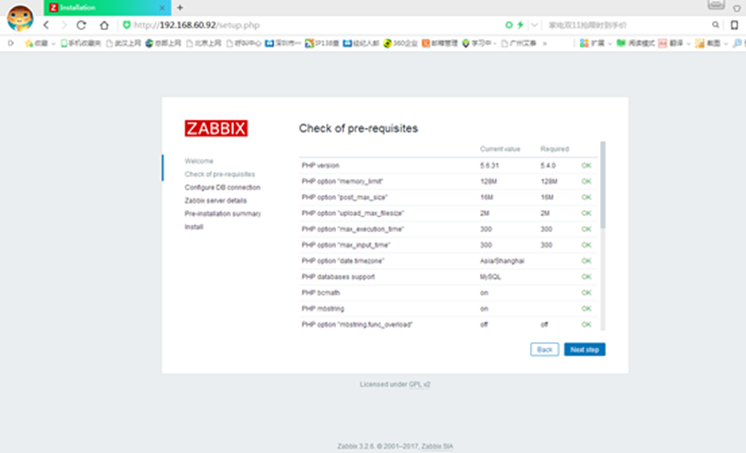The width and height of the screenshot is (746, 453).
Task: Open the 广州 bookmark
Action: tap(519, 43)
